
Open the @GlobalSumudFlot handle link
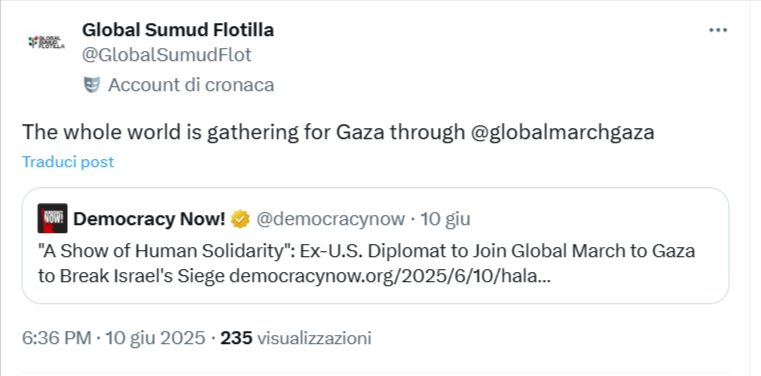coord(166,55)
